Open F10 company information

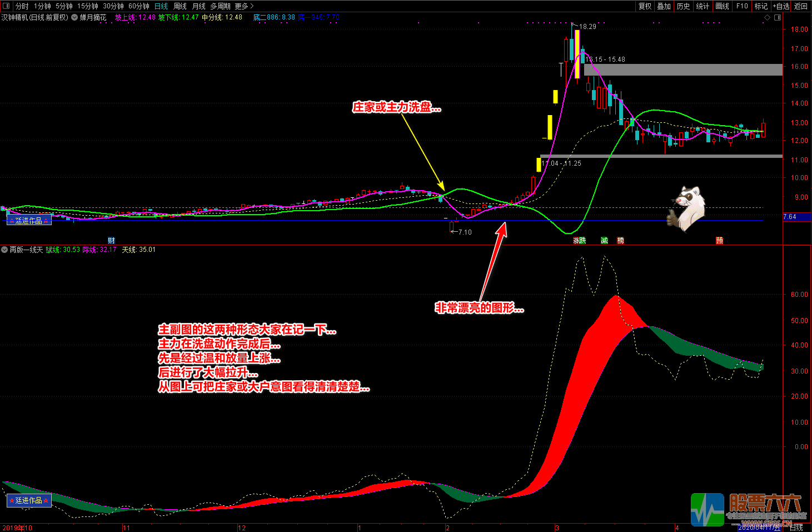pyautogui.click(x=742, y=6)
